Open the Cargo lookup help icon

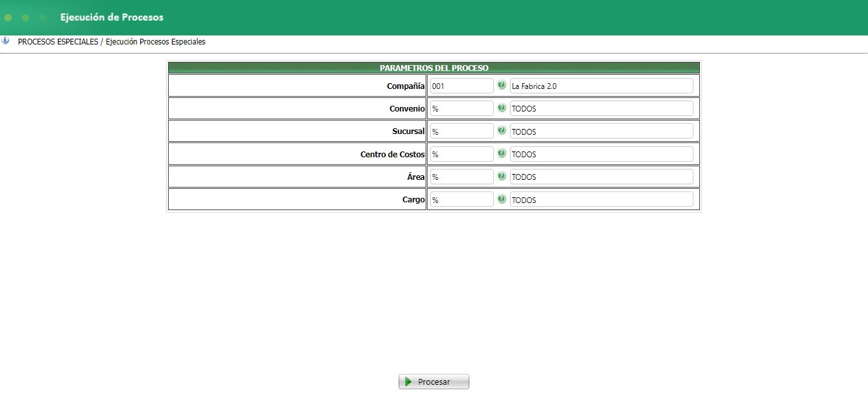502,199
